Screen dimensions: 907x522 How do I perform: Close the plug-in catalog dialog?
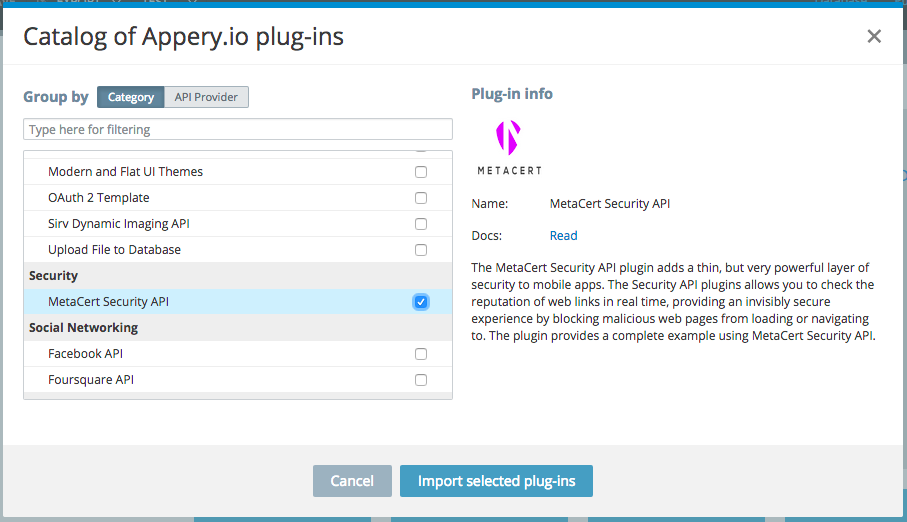tap(874, 37)
